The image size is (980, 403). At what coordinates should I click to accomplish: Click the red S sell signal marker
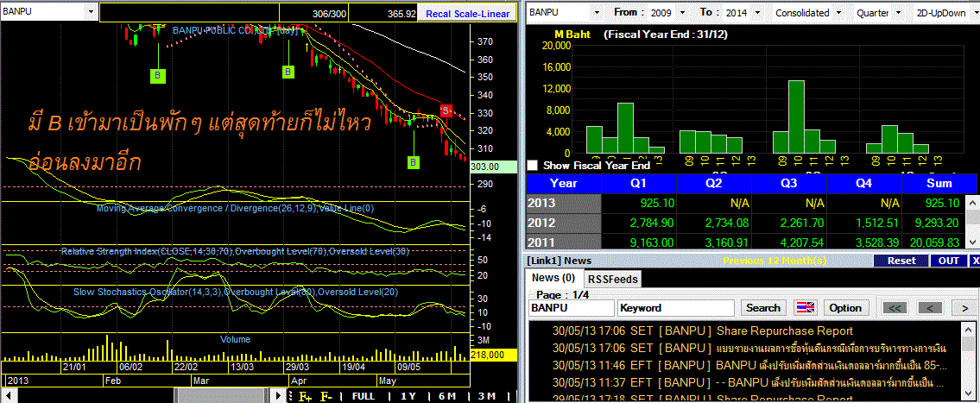pos(446,110)
